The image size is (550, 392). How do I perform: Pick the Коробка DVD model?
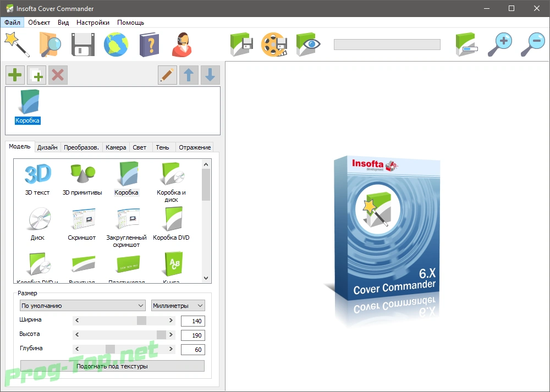(171, 224)
